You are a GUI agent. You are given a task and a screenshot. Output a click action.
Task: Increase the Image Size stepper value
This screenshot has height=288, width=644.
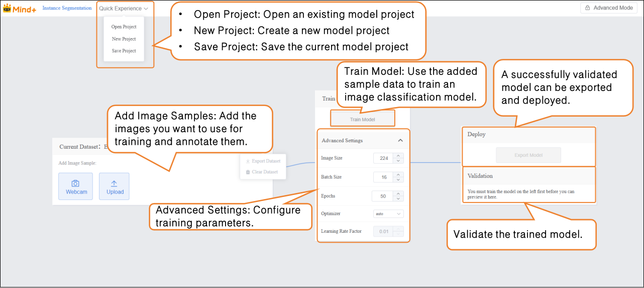(398, 155)
